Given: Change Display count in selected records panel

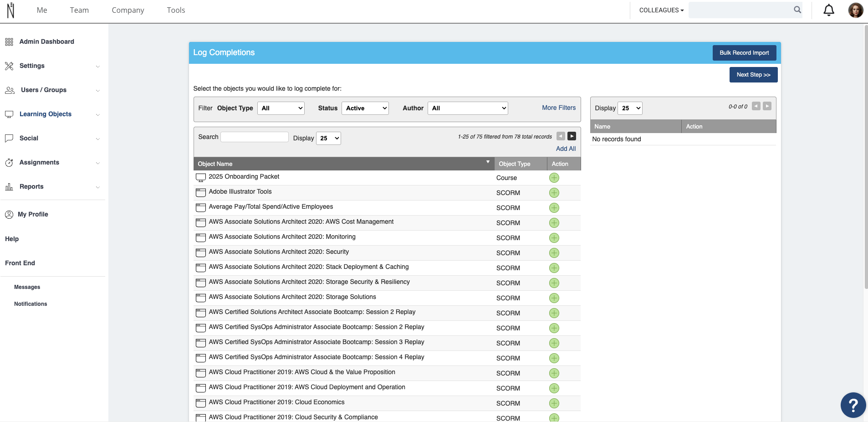Looking at the screenshot, I should pos(630,108).
